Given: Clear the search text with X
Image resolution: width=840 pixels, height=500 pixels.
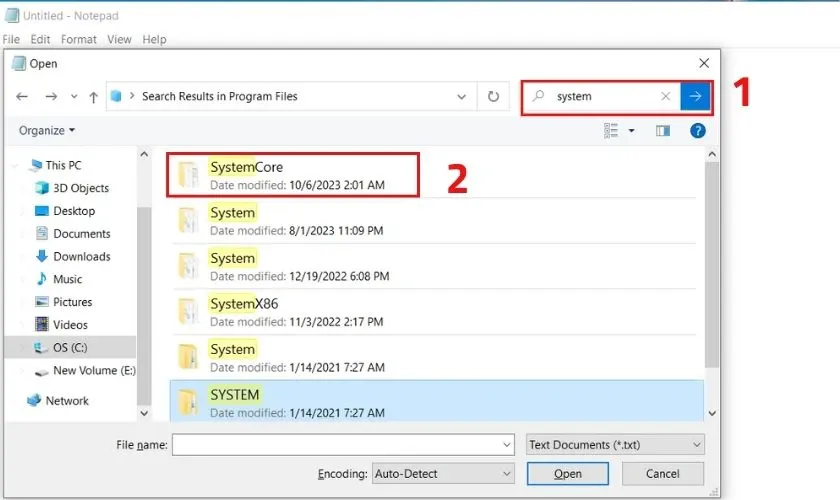Looking at the screenshot, I should pos(665,96).
